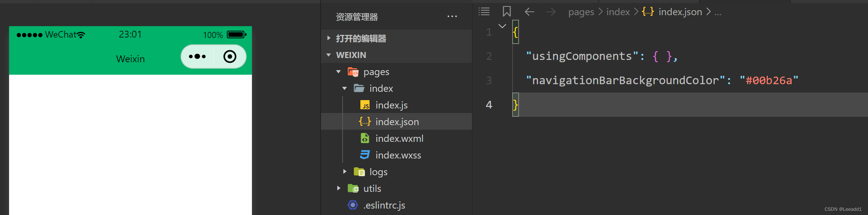Open the simulator capsule three-dots menu
The image size is (868, 215).
pyautogui.click(x=197, y=56)
